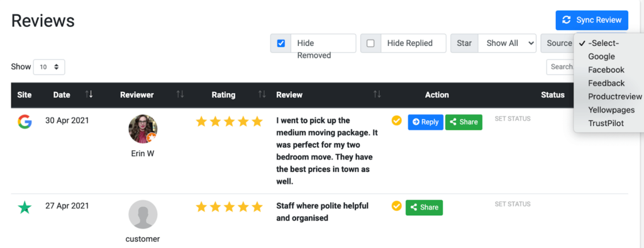Click the Reviewer column sort arrows
The height and width of the screenshot is (248, 644).
180,94
